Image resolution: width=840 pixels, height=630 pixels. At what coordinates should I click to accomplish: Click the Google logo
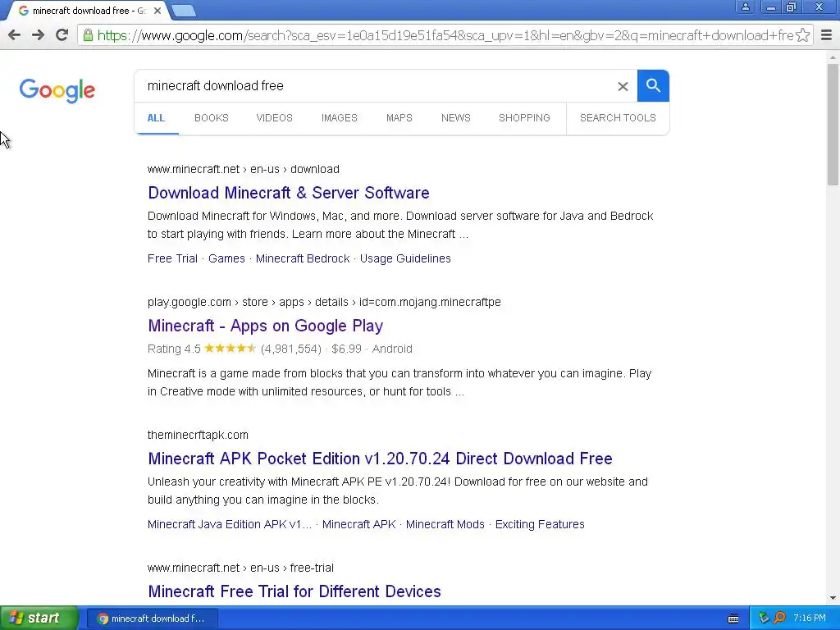point(57,90)
